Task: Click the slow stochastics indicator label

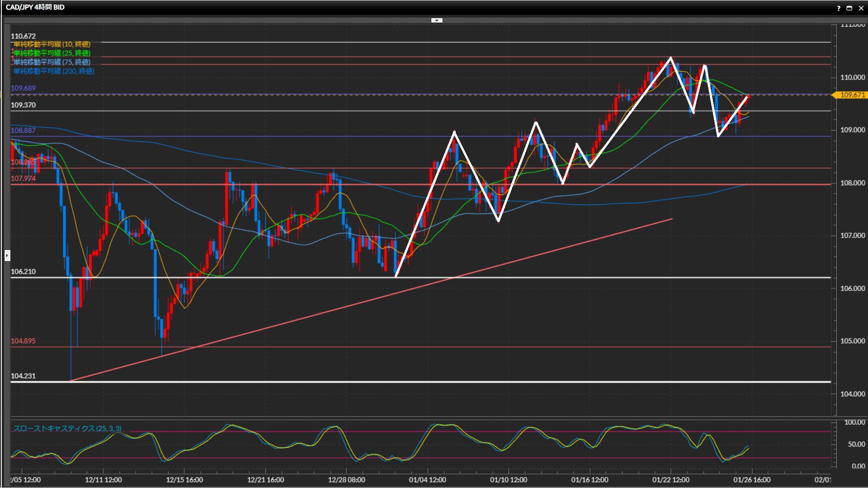Action: 67,428
